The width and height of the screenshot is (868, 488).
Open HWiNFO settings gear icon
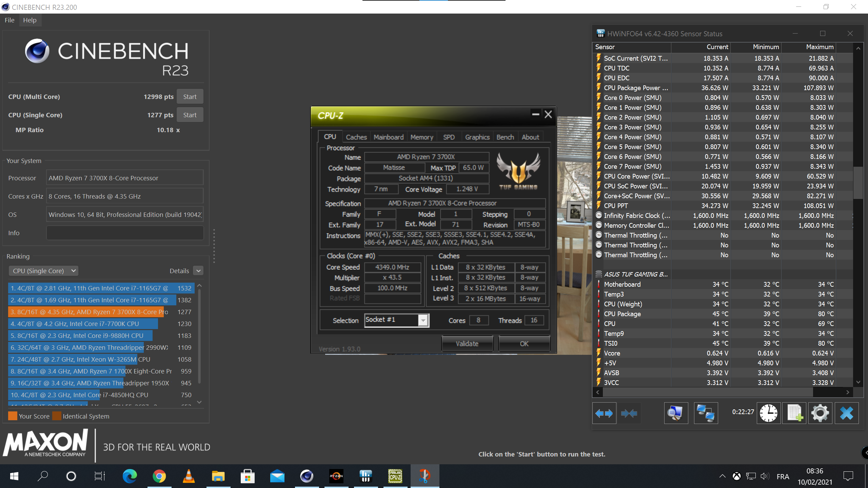click(x=820, y=413)
